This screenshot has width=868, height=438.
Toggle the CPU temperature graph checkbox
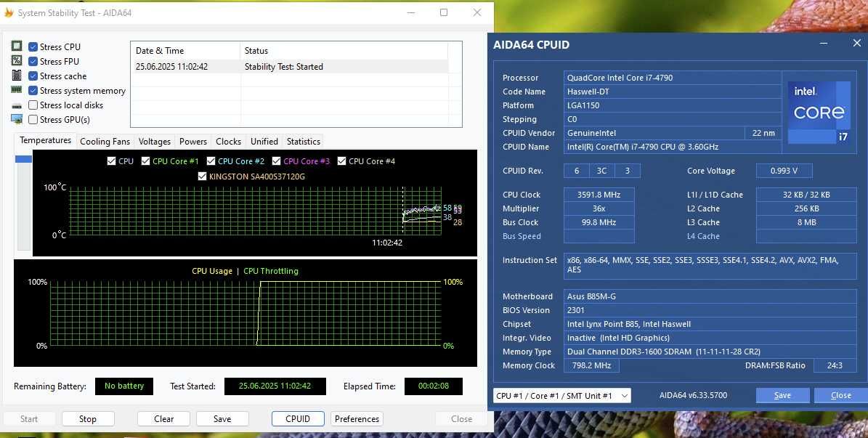tap(111, 161)
